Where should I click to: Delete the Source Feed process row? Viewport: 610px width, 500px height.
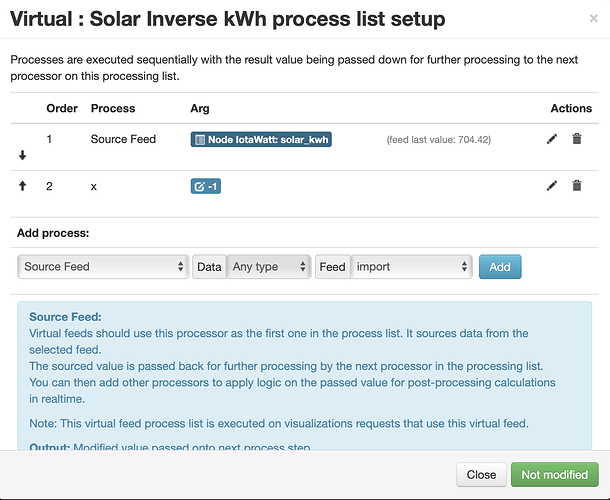pos(577,139)
